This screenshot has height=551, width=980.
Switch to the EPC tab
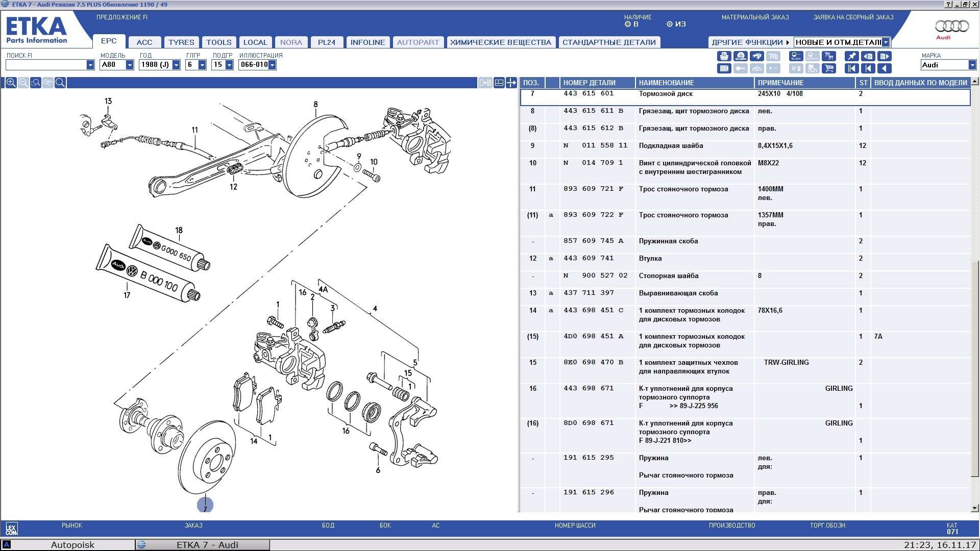pos(109,41)
